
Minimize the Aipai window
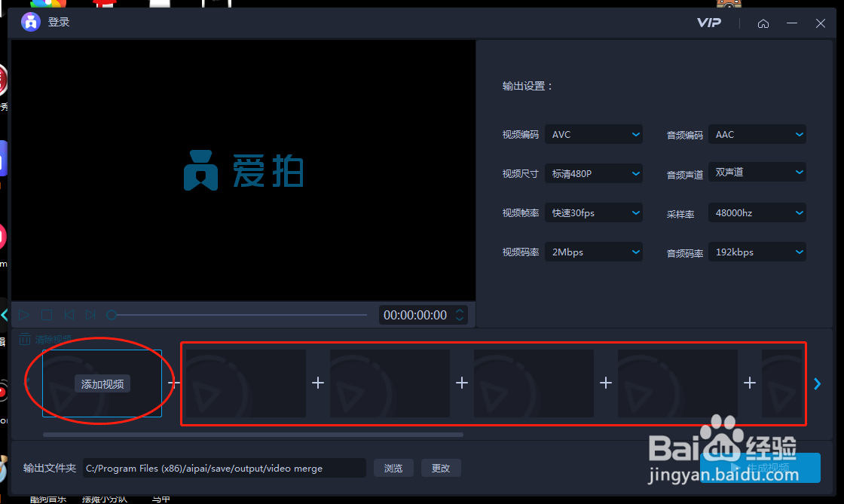pos(792,23)
